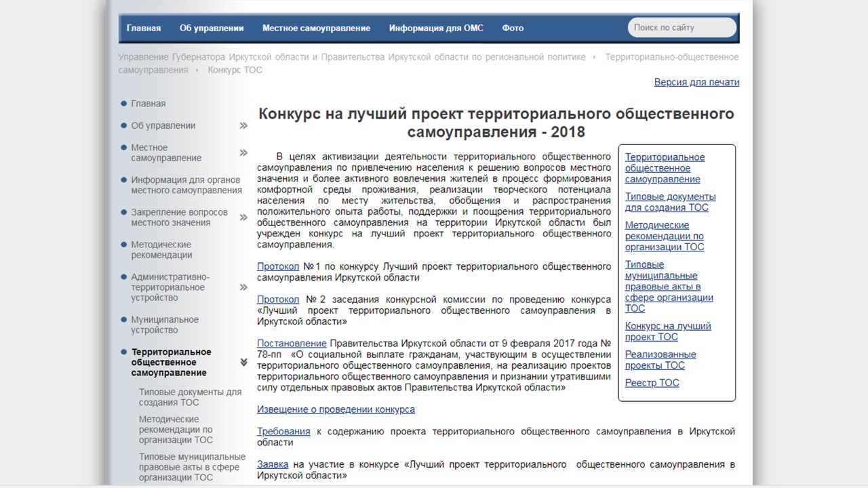Expand the Об управлении sidebar section
This screenshot has height=488, width=868.
[243, 125]
